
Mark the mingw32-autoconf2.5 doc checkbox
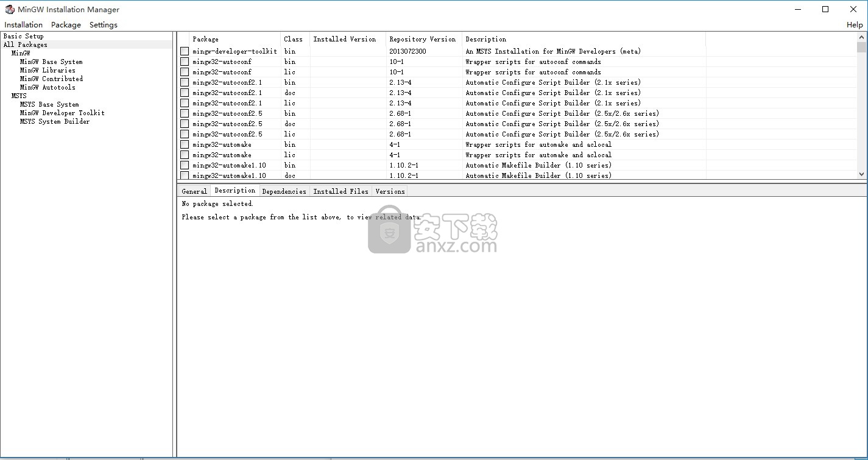coord(185,124)
